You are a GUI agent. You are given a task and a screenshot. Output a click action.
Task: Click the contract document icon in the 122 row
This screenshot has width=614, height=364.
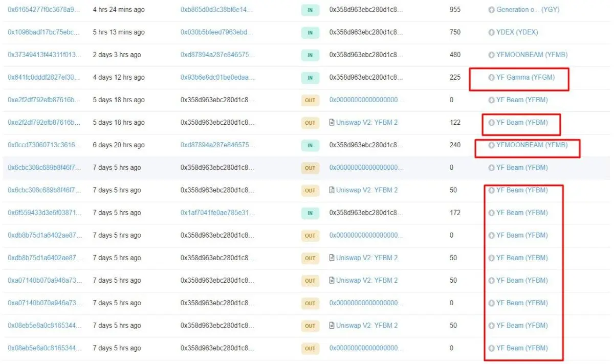coord(332,122)
